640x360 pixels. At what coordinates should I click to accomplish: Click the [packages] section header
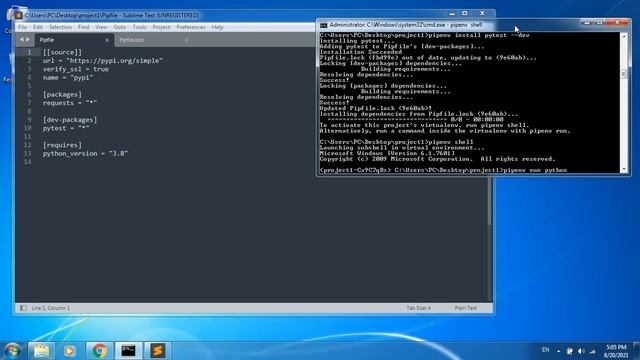tap(62, 94)
